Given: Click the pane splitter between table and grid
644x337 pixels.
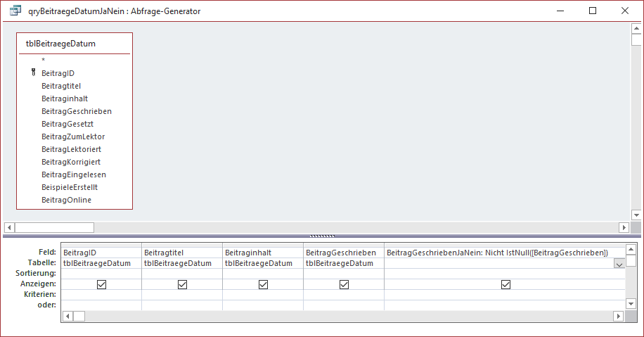Looking at the screenshot, I should 322,236.
